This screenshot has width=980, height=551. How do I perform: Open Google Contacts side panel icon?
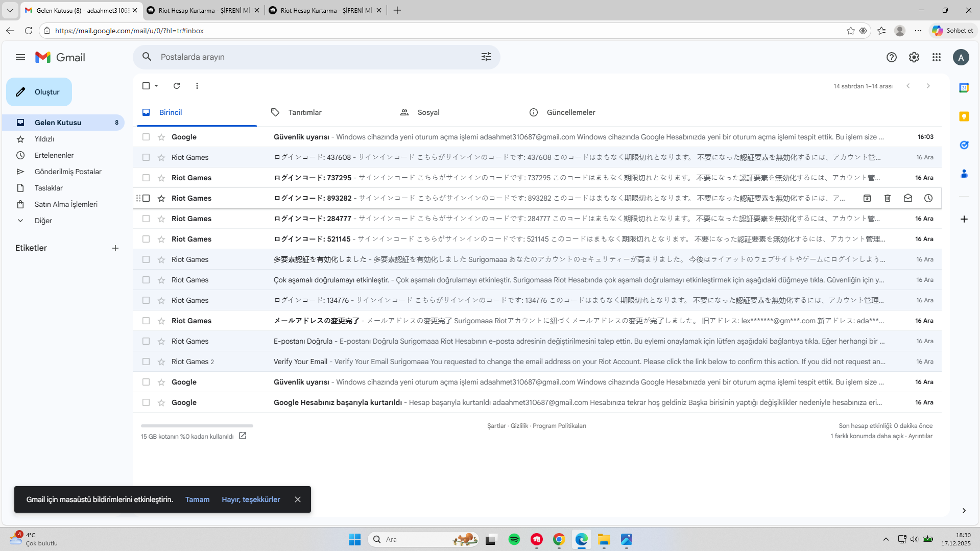[964, 174]
